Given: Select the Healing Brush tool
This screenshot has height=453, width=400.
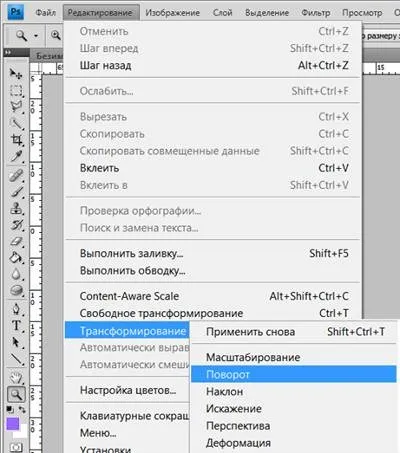Looking at the screenshot, I should [16, 175].
